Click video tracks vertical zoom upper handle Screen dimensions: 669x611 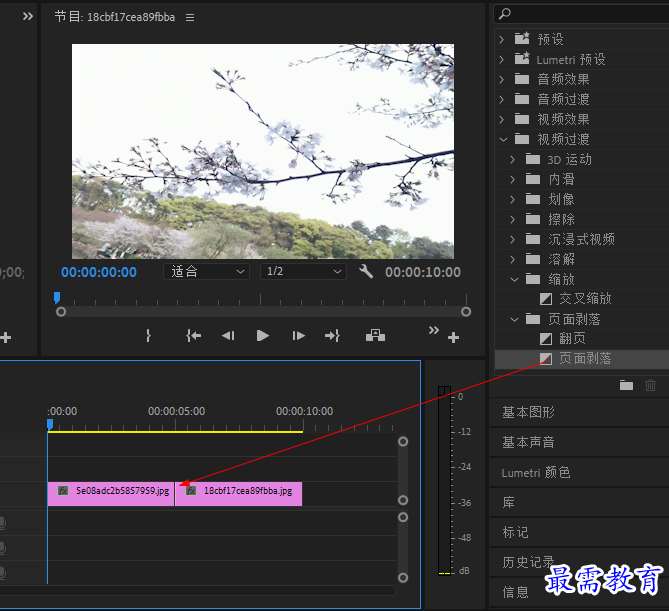coord(403,442)
